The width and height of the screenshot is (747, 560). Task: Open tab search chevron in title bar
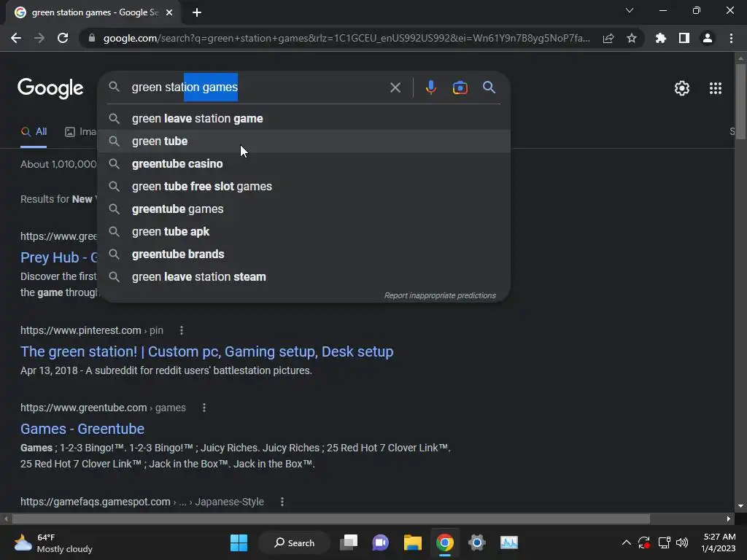click(630, 10)
